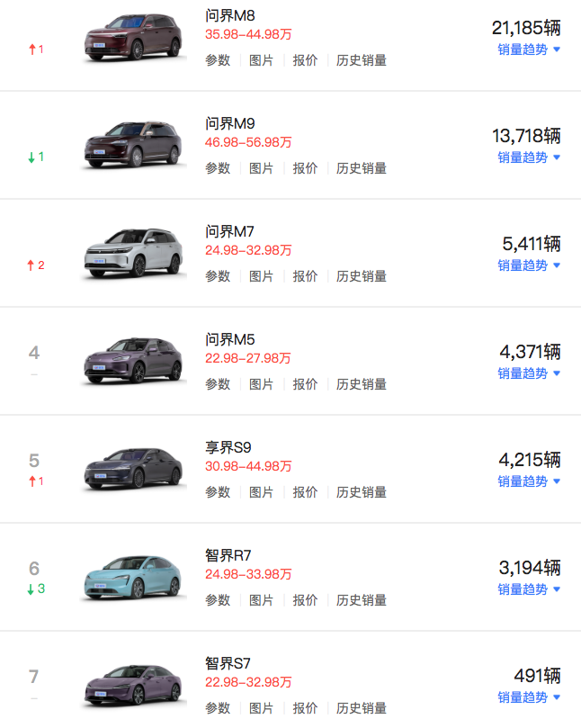
Task: Select the 智界R7 car picture
Action: tap(133, 579)
